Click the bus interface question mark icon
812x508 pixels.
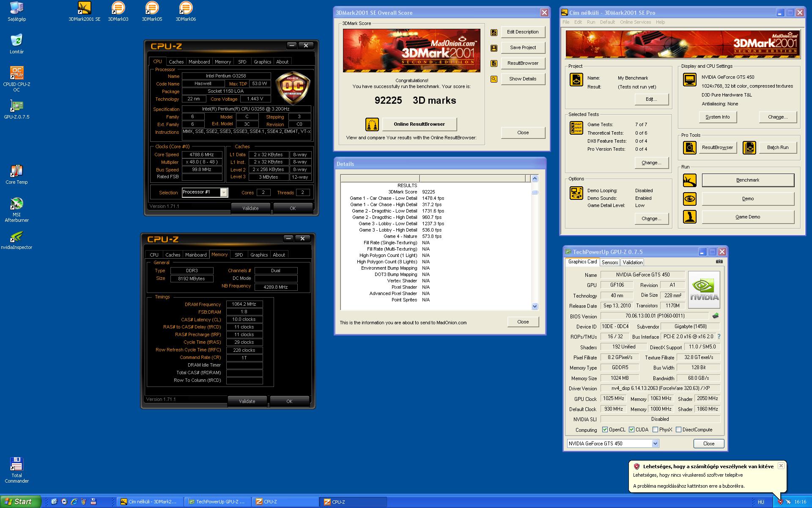point(719,337)
